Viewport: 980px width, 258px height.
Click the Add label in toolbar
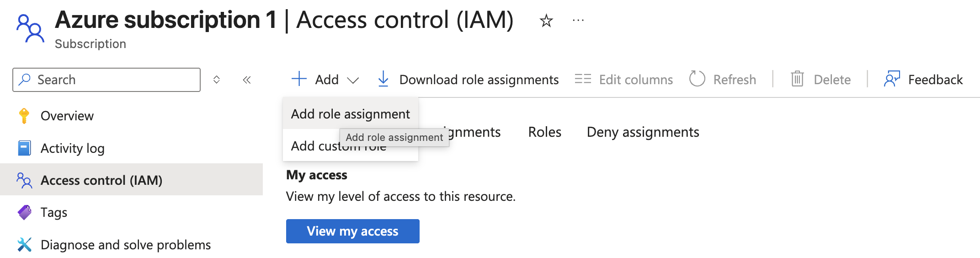pyautogui.click(x=327, y=80)
